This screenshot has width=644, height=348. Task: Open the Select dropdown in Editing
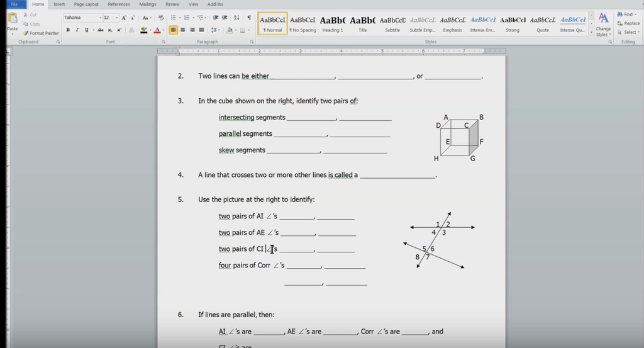click(x=628, y=32)
